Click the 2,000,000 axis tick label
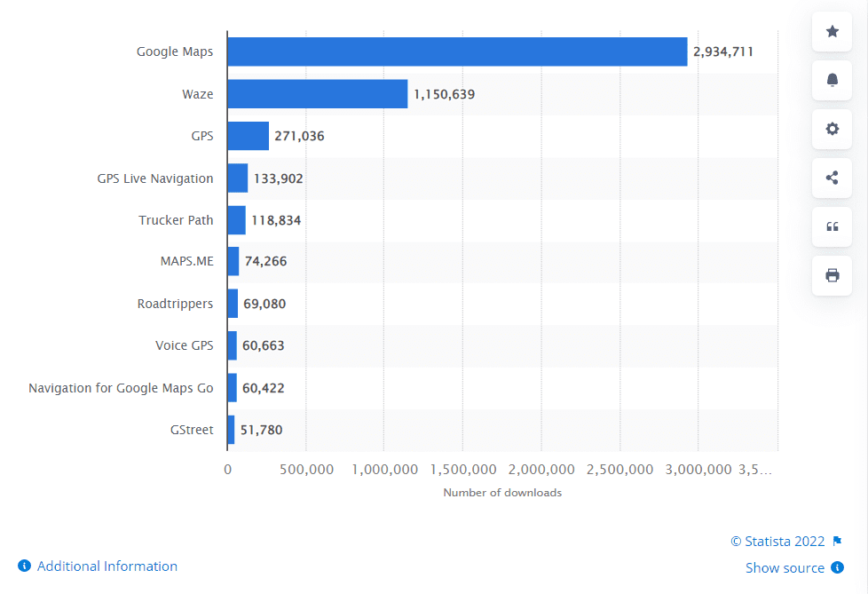The width and height of the screenshot is (868, 594). tap(541, 470)
